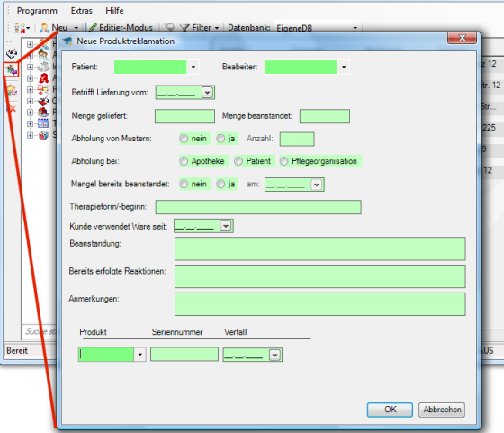
Task: Click the Neu person icon in toolbar
Action: click(x=44, y=28)
